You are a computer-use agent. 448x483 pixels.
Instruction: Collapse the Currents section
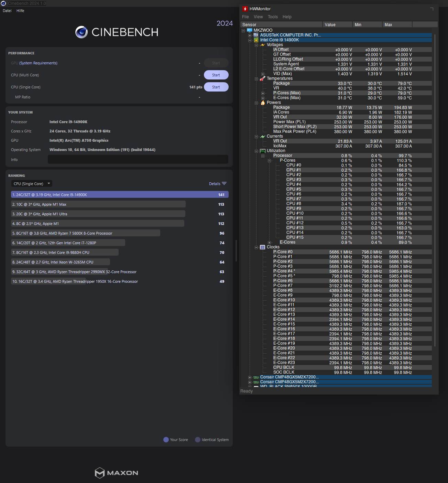pyautogui.click(x=256, y=136)
